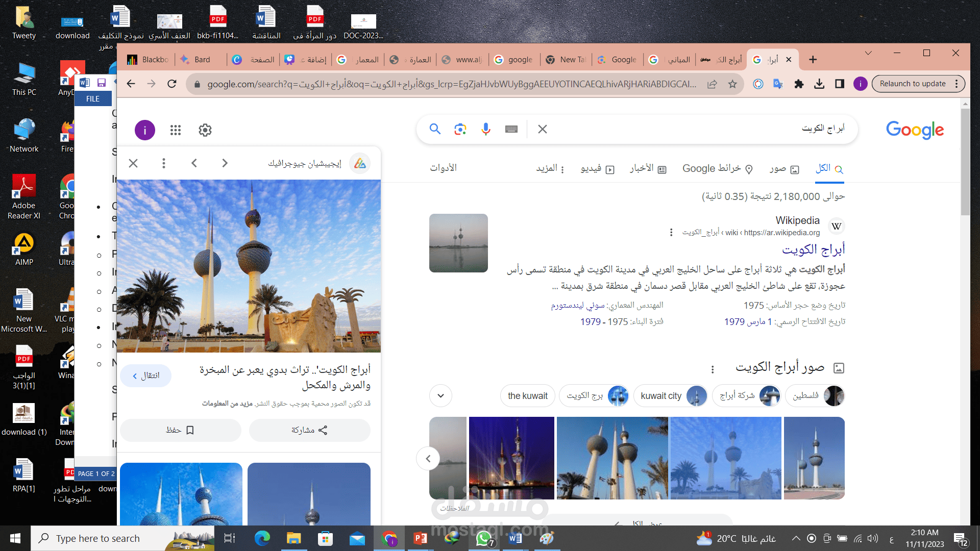980x551 pixels.
Task: Open Google search settings gear
Action: click(205, 130)
